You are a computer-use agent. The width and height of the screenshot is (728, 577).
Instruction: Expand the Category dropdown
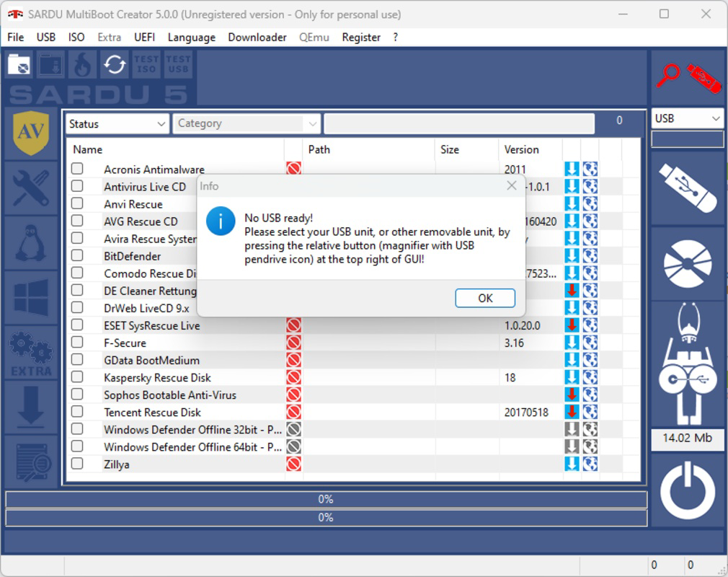[x=247, y=123]
